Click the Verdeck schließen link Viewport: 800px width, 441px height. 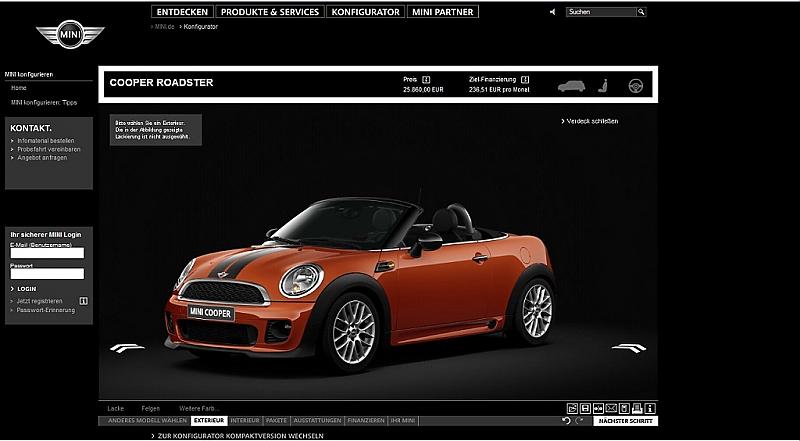[591, 121]
